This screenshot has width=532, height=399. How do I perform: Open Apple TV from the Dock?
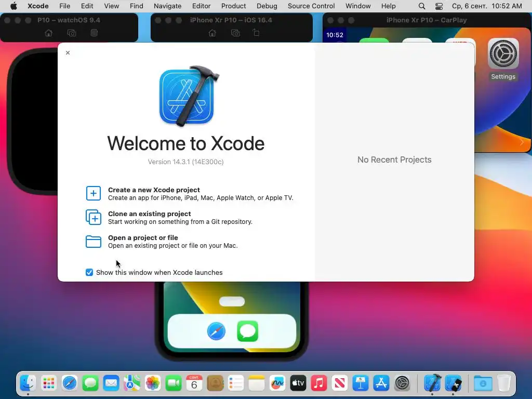coord(298,383)
